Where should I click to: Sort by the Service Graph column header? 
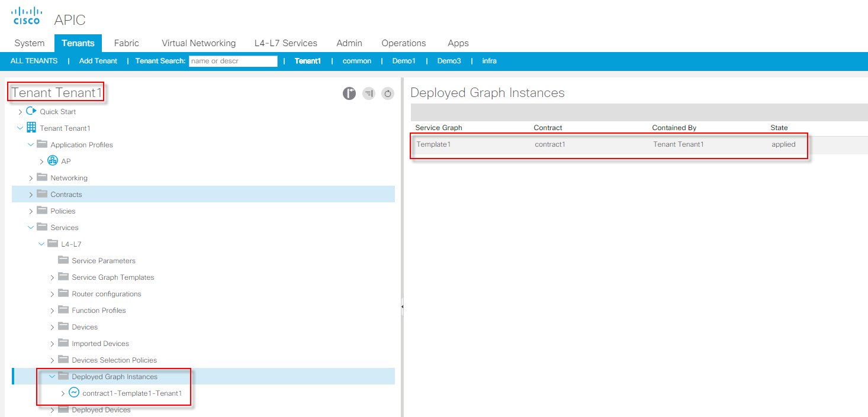click(439, 128)
